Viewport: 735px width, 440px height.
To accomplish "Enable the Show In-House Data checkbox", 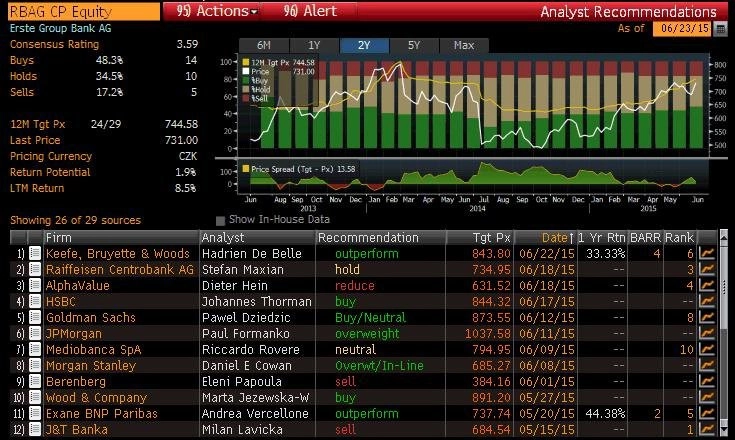I will point(220,220).
